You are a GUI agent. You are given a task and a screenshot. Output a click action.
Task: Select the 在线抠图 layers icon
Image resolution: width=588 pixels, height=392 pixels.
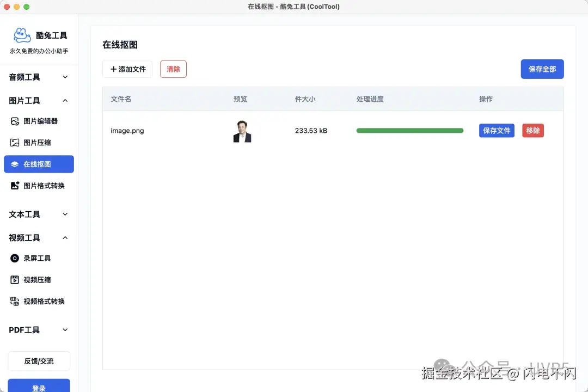15,164
